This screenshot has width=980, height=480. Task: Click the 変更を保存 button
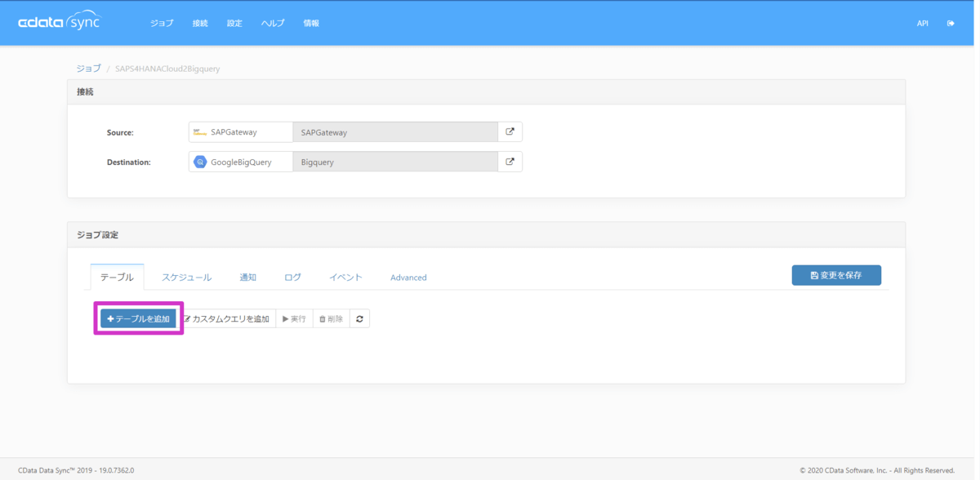[836, 275]
